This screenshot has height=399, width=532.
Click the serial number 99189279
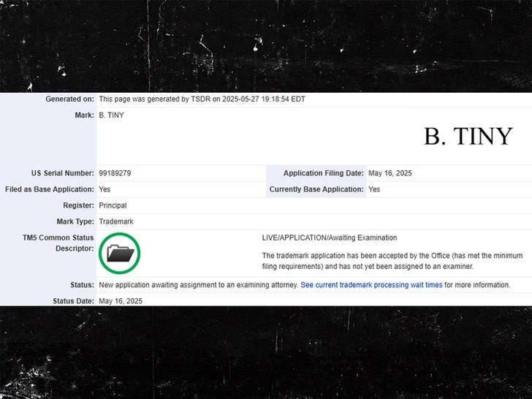click(115, 173)
